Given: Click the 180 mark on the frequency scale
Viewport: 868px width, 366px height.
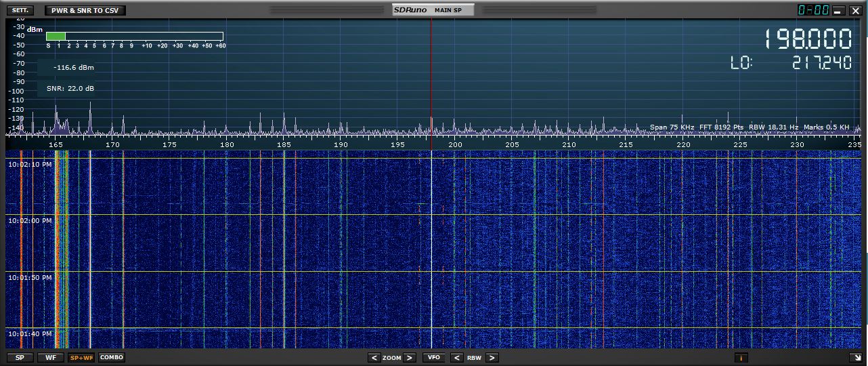Looking at the screenshot, I should [x=227, y=144].
